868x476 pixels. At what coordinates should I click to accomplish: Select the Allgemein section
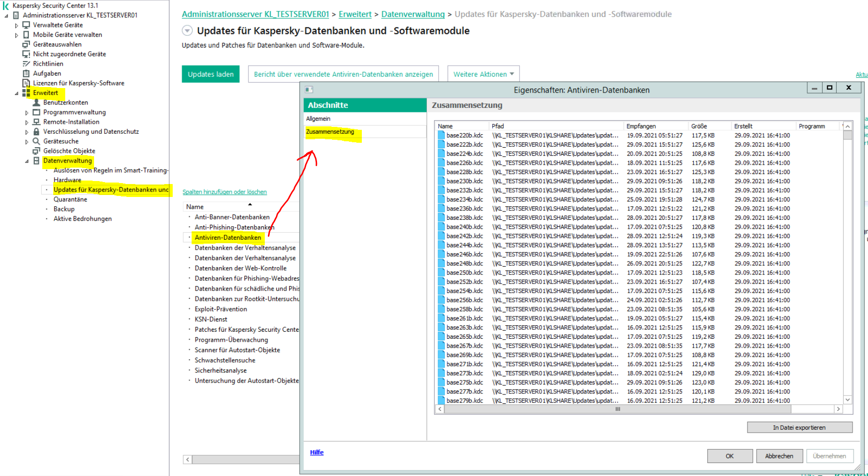318,119
